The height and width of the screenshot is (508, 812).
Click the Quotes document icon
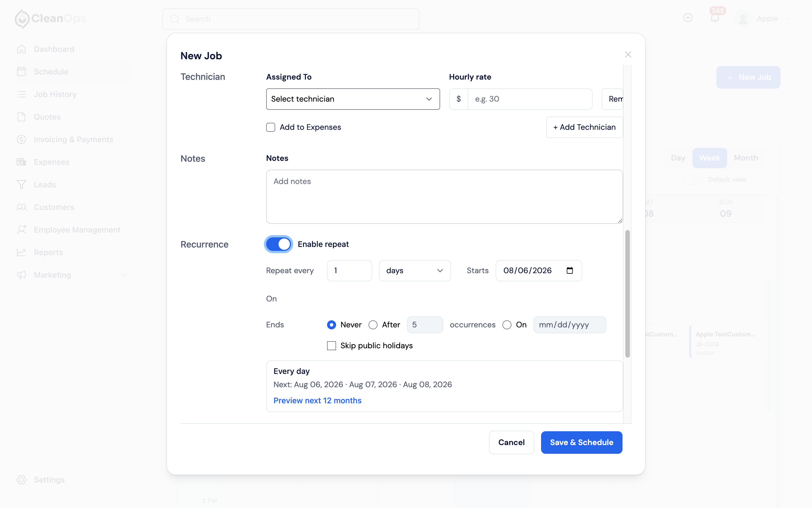point(21,117)
